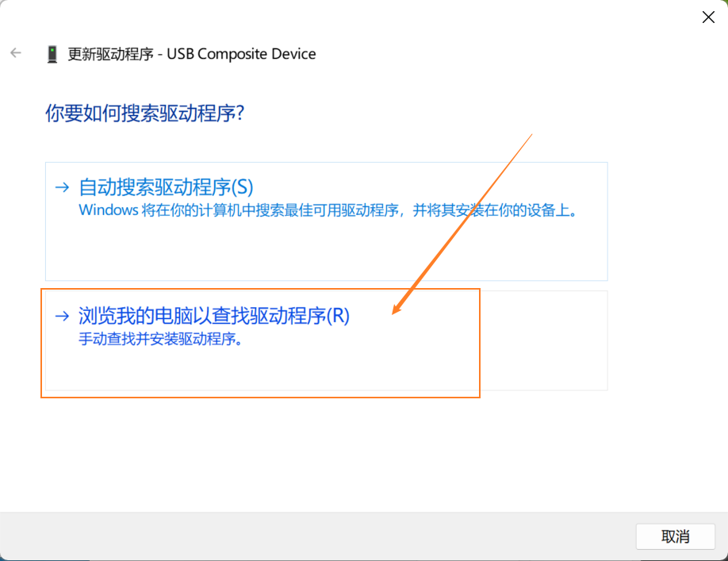Click the gray footer bar left of 取消
The image size is (728, 561).
pos(317,536)
